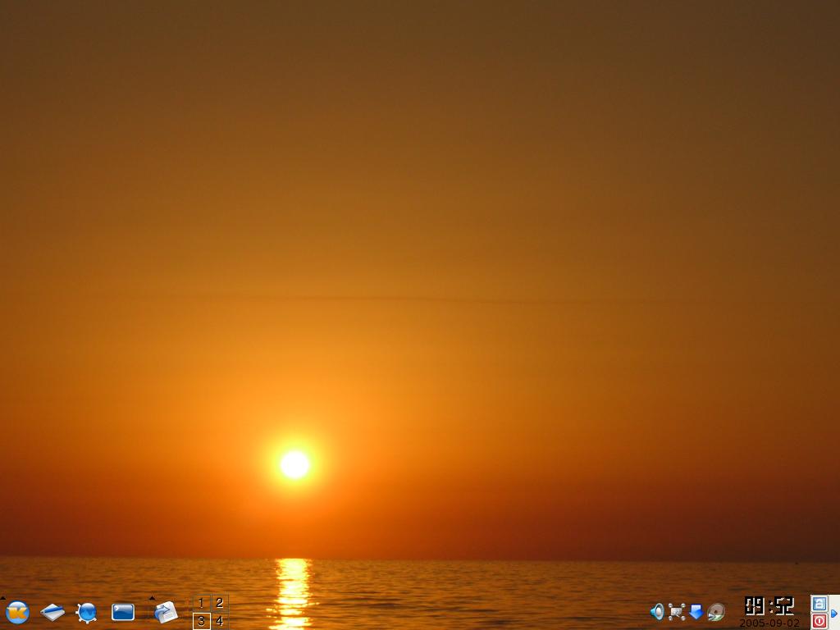Switch to virtual desktop 4
Image resolution: width=840 pixels, height=630 pixels.
click(x=220, y=621)
